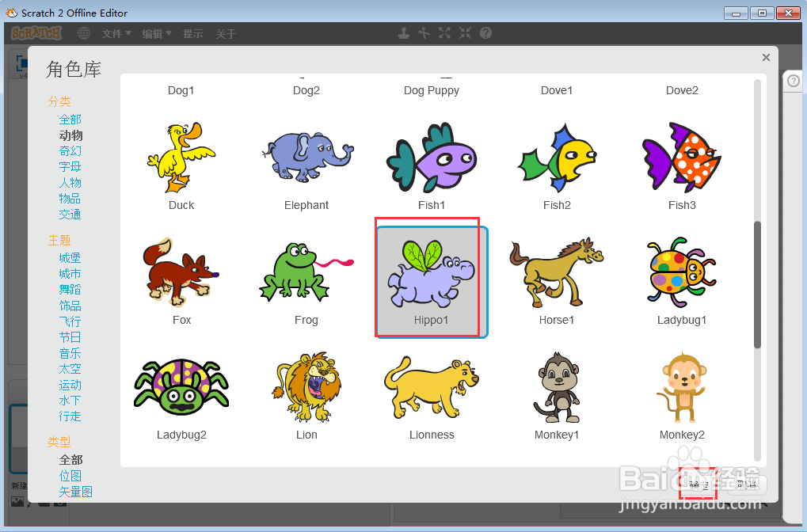Select the duplicate stamp tool
Viewport: 807px width, 532px height.
tap(404, 33)
